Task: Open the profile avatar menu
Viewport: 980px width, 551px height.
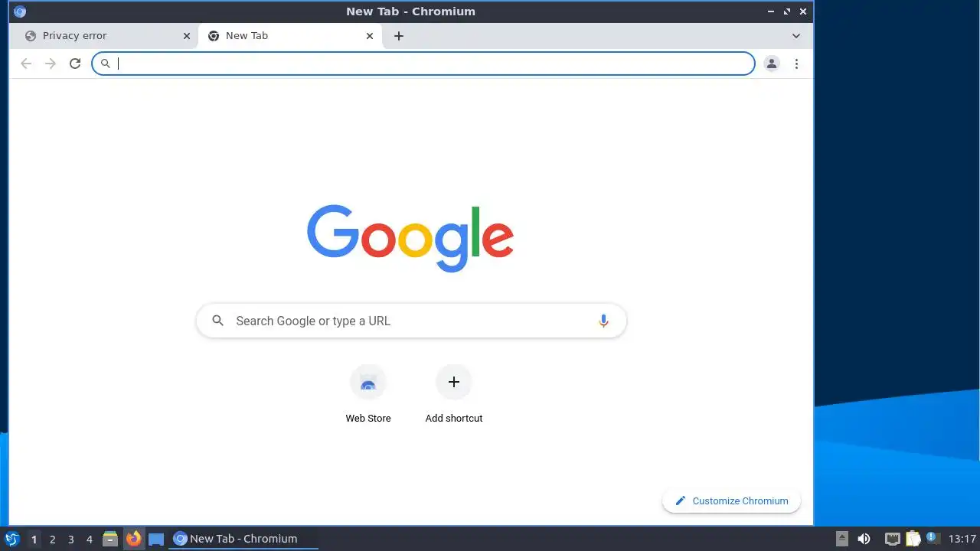Action: [772, 64]
